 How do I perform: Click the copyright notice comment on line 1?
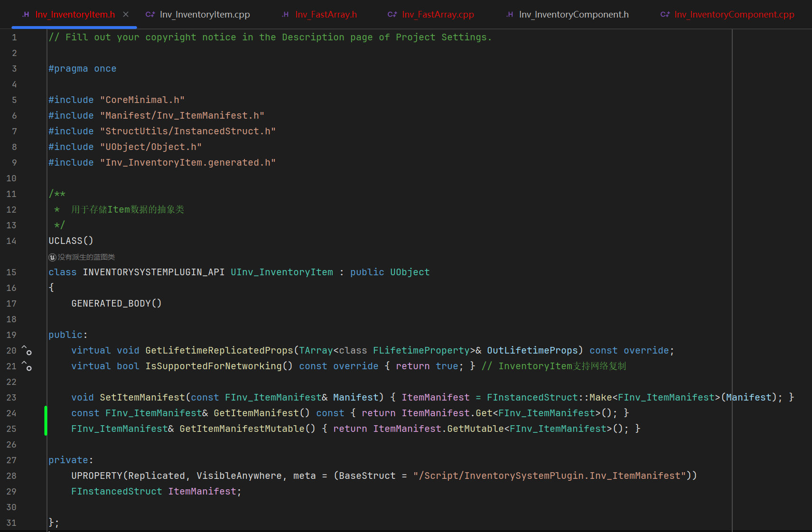[x=271, y=37]
